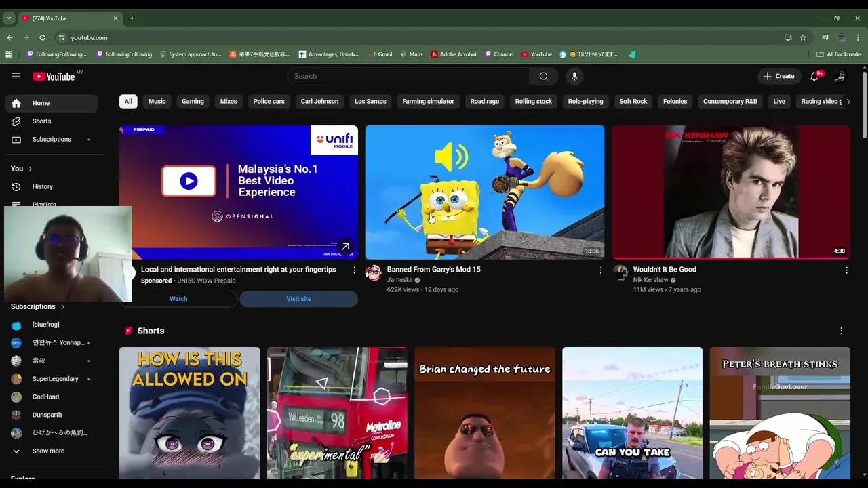
Task: Open options for Banned From Garry's Mod 15
Action: (600, 270)
